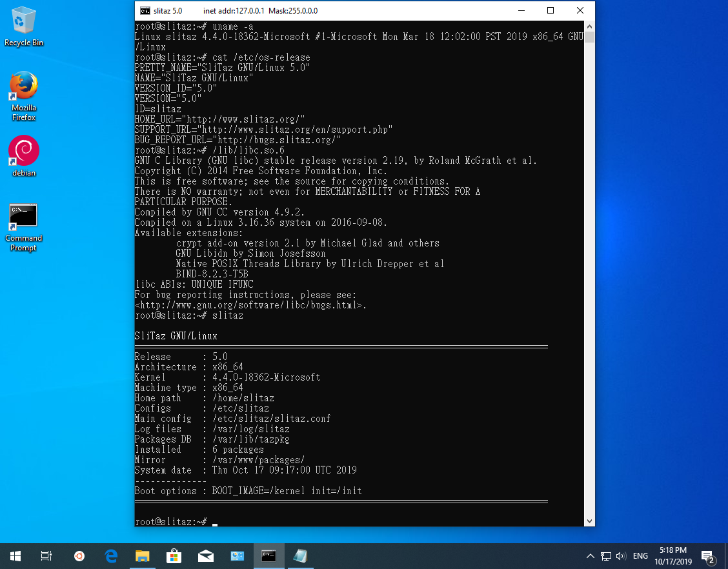Click the BUG_REPORT_URL line in the console

238,140
